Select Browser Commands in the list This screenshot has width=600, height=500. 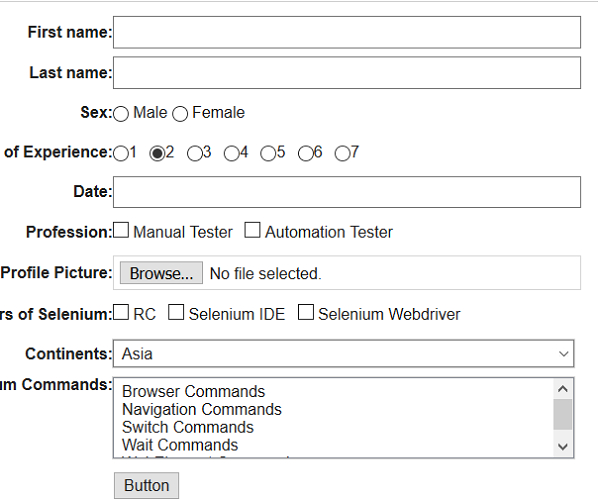pyautogui.click(x=194, y=391)
